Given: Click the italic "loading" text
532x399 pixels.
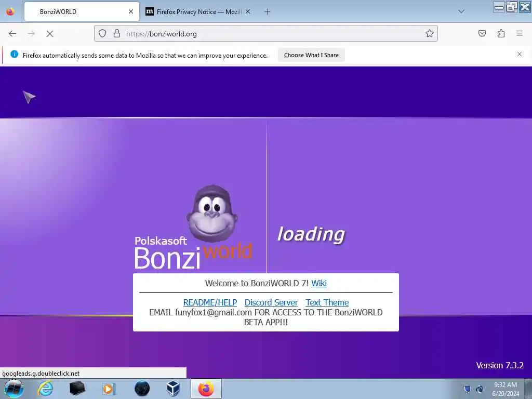Looking at the screenshot, I should tap(311, 234).
